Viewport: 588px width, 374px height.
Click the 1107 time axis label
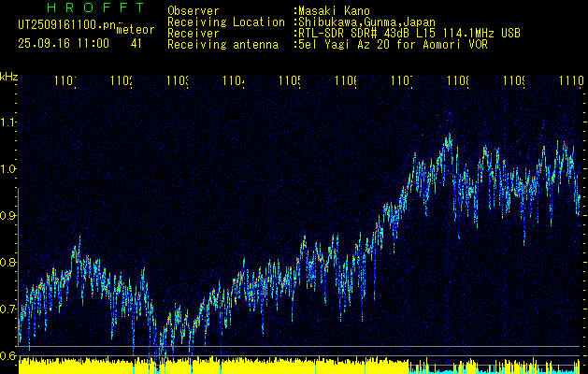click(402, 80)
